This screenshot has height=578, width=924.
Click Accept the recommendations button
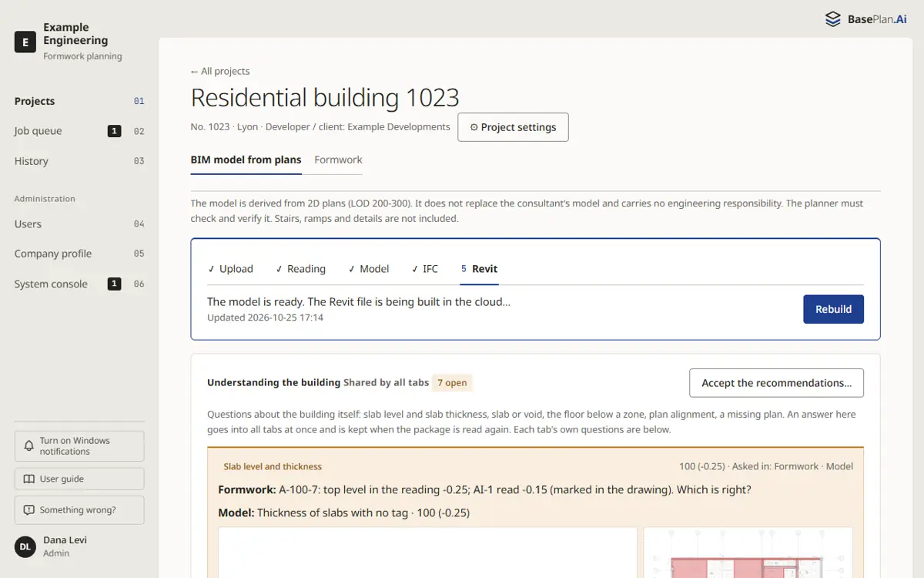[x=776, y=383]
